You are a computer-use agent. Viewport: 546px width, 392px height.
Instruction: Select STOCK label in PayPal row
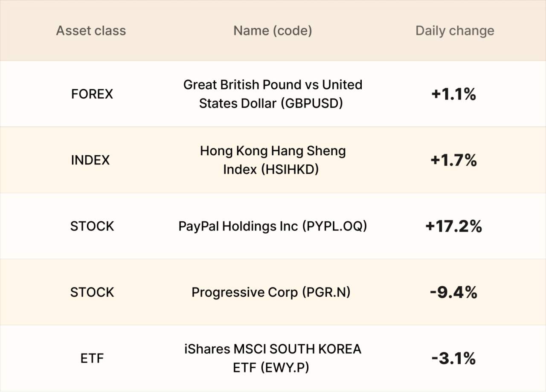click(92, 226)
